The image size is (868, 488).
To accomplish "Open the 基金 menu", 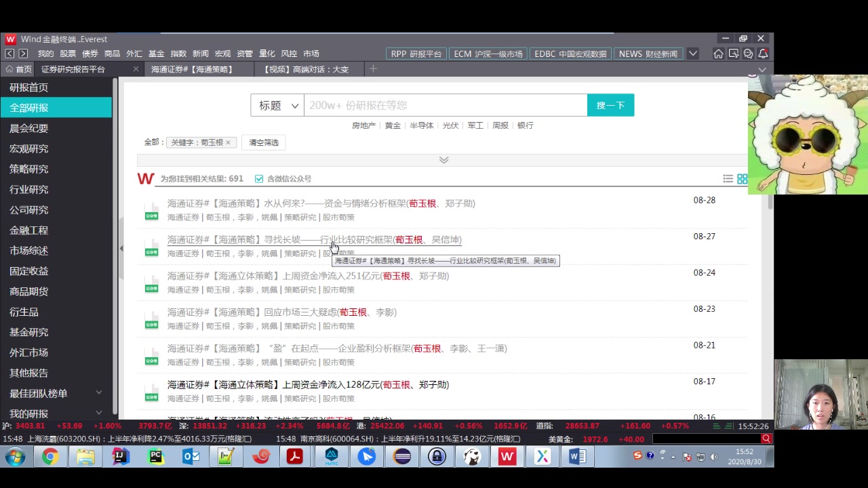I will point(157,54).
